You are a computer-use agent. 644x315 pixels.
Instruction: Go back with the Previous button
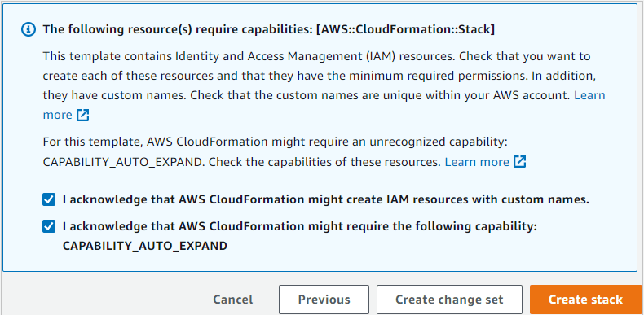tap(324, 300)
